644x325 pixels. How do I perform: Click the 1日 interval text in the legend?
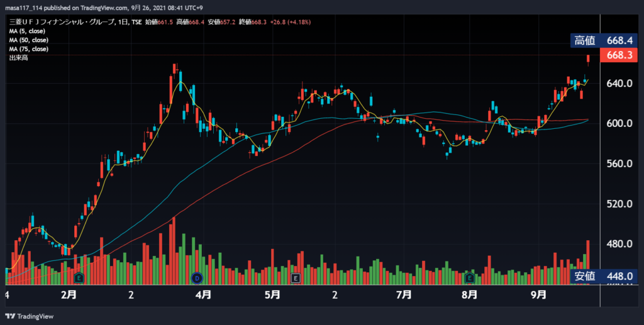pos(123,22)
